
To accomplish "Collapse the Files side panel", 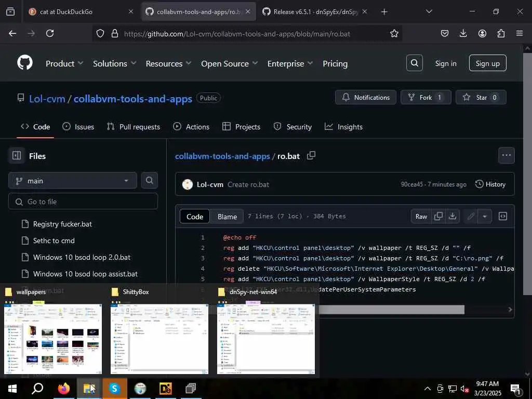I will 17,156.
